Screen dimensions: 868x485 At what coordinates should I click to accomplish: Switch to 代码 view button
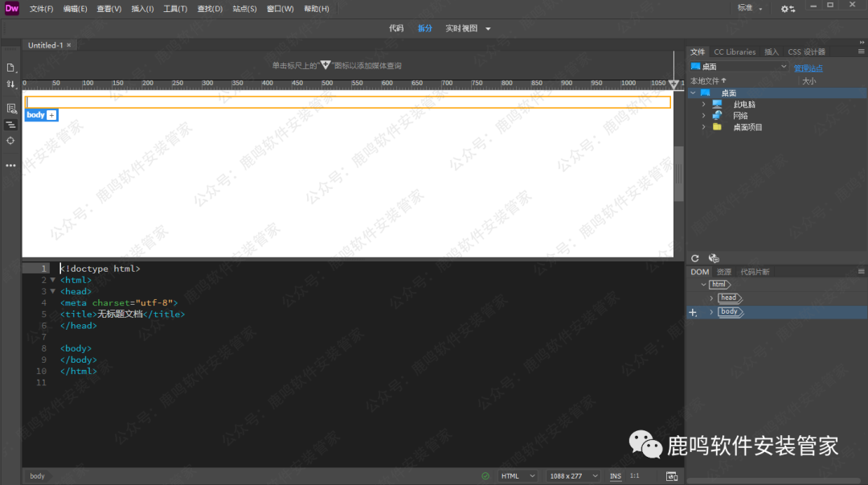click(x=396, y=28)
